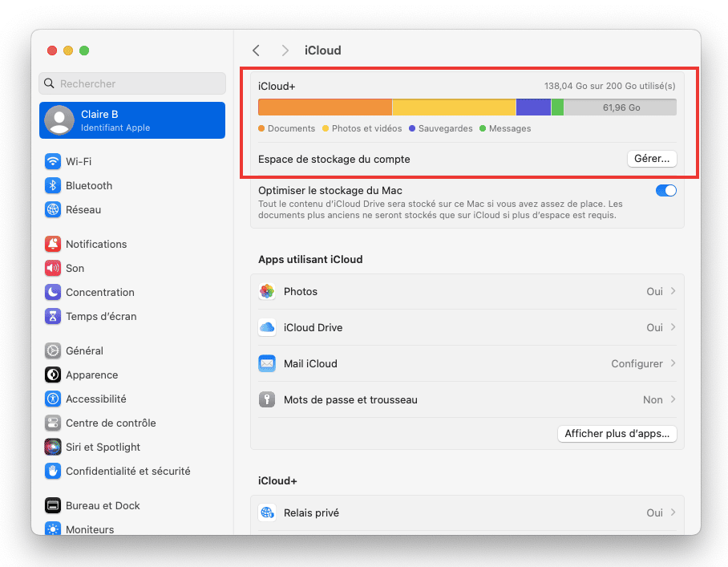Click the Oui value beside Relais privé

click(655, 513)
